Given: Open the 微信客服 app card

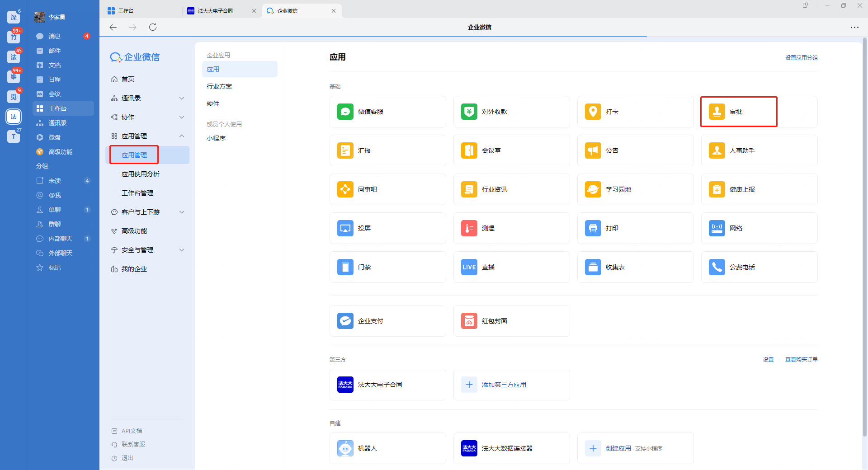Looking at the screenshot, I should pos(387,112).
